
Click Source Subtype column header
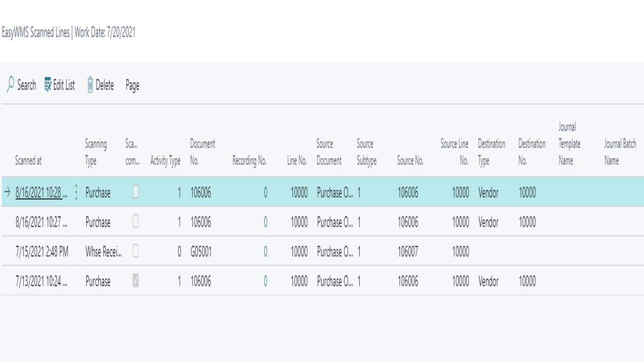point(366,152)
